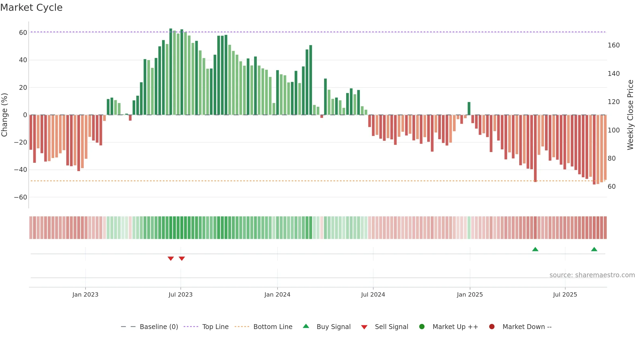The width and height of the screenshot is (644, 362).
Task: Click the red Sell Signal triangle in legend
Action: [x=364, y=327]
